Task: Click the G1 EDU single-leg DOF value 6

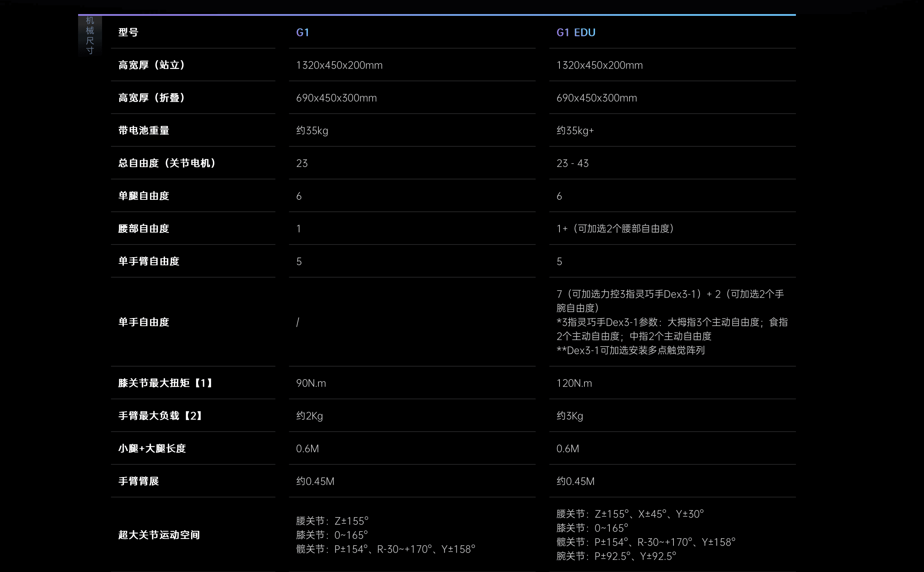Action: click(x=559, y=196)
